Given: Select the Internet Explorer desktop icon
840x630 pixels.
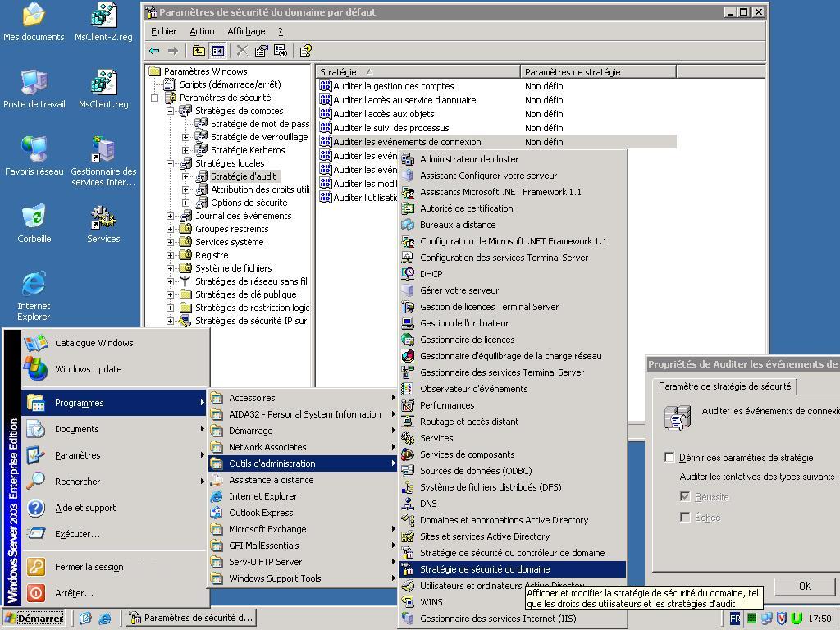Looking at the screenshot, I should click(x=34, y=296).
